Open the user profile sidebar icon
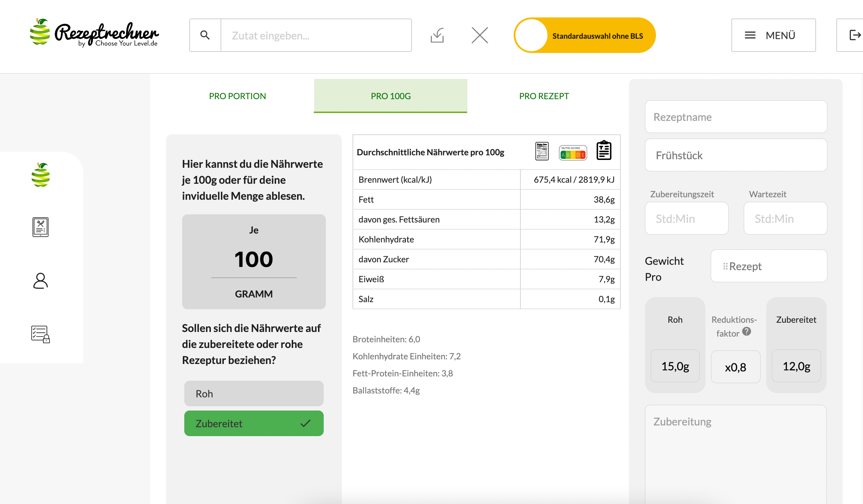Image resolution: width=863 pixels, height=504 pixels. click(x=41, y=281)
